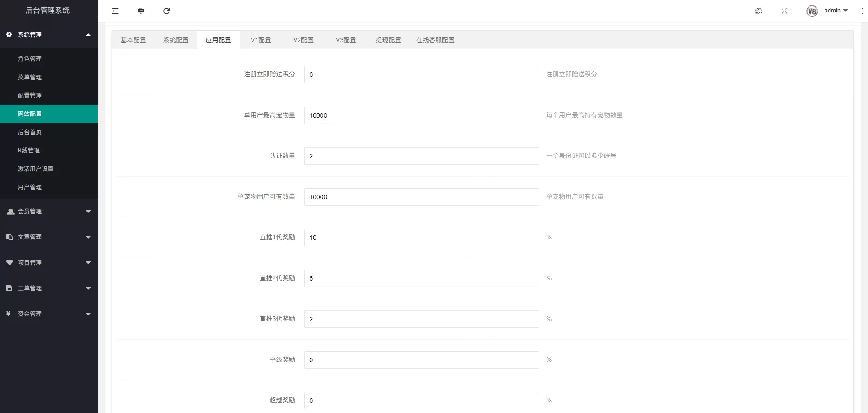Image resolution: width=868 pixels, height=413 pixels.
Task: Click the admin avatar image
Action: click(x=812, y=11)
